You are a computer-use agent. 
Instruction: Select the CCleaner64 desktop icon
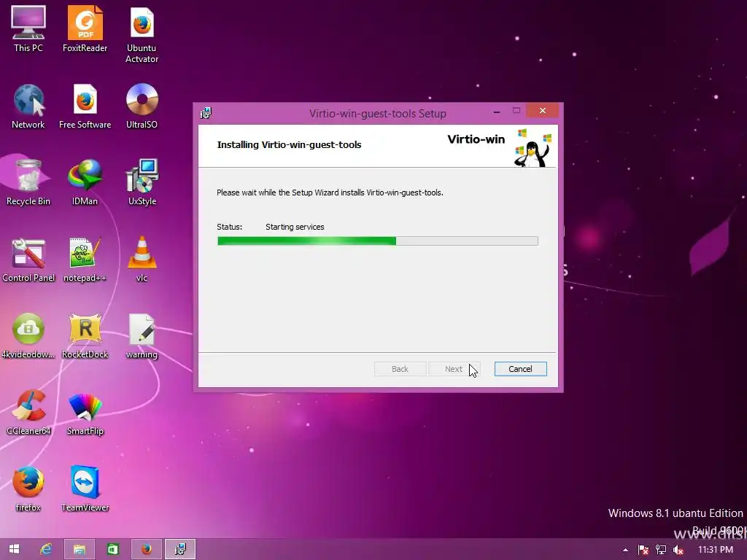[x=28, y=413]
